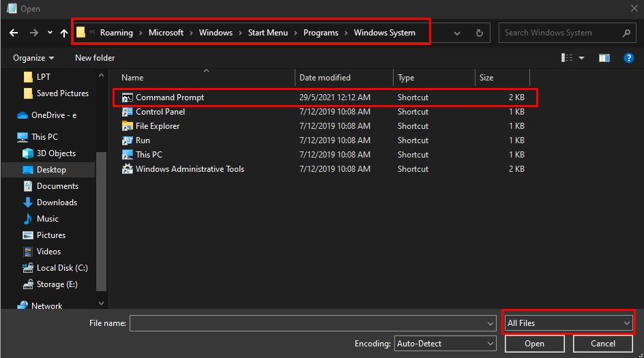This screenshot has height=358, width=644.
Task: Open the view options dropdown arrow
Action: pyautogui.click(x=581, y=58)
